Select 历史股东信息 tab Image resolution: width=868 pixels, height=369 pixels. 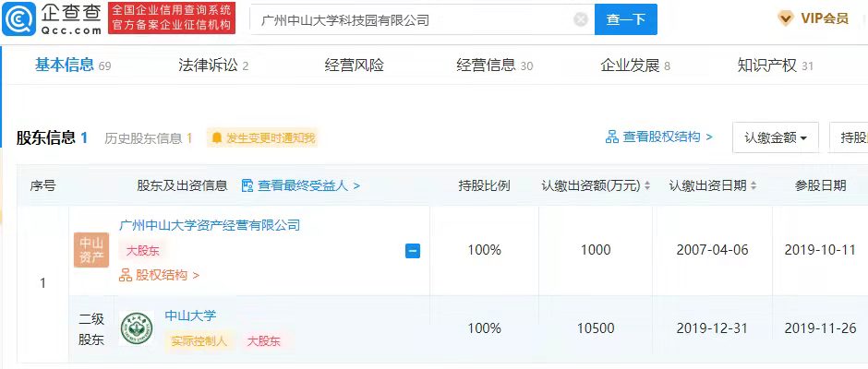click(149, 138)
